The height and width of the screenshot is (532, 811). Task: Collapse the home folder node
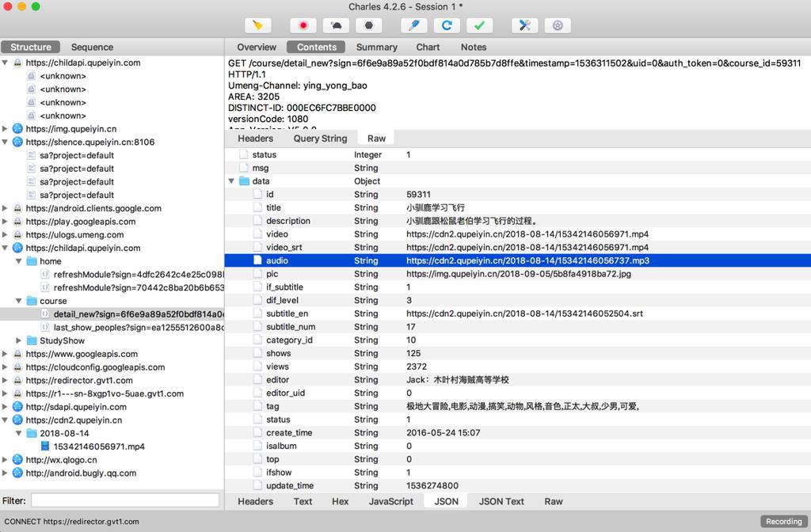tap(19, 261)
